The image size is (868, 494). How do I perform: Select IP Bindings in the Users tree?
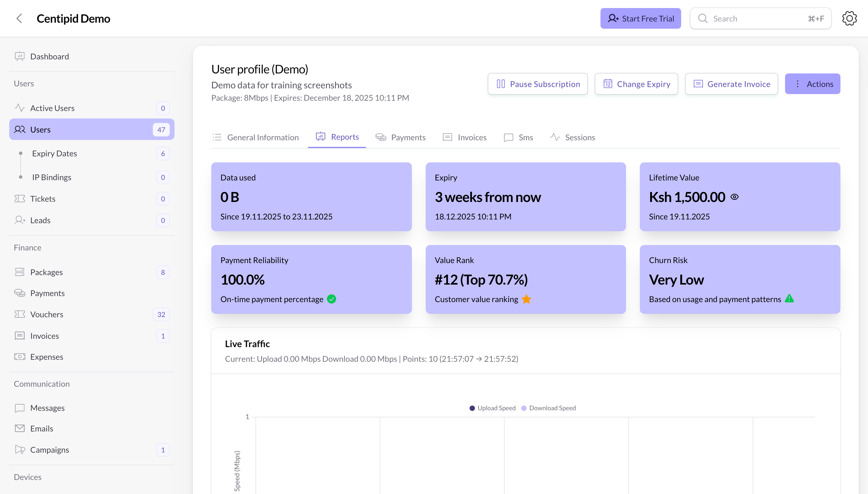[x=52, y=177]
